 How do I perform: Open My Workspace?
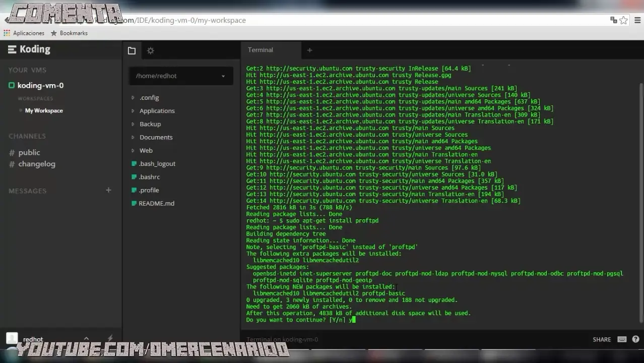tap(44, 110)
